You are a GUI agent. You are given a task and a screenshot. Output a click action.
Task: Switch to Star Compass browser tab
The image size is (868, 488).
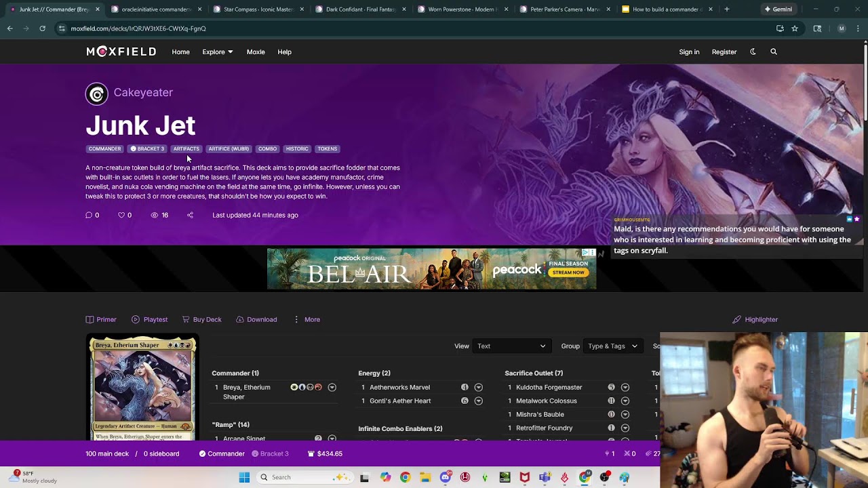pyautogui.click(x=258, y=9)
